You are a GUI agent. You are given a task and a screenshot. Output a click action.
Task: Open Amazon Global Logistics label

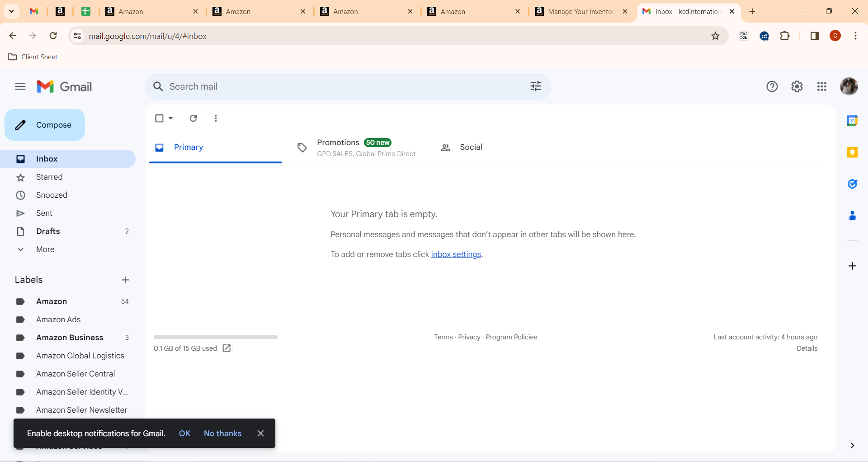click(x=68, y=356)
